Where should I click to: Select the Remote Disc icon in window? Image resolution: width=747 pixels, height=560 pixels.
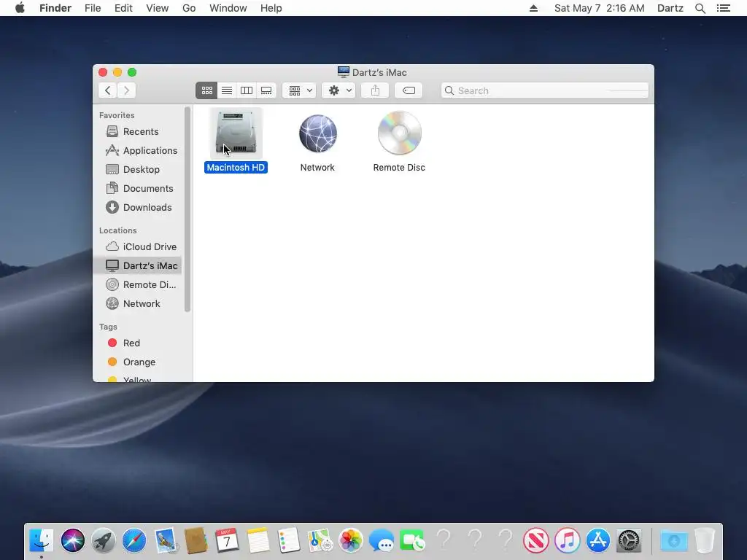point(399,133)
